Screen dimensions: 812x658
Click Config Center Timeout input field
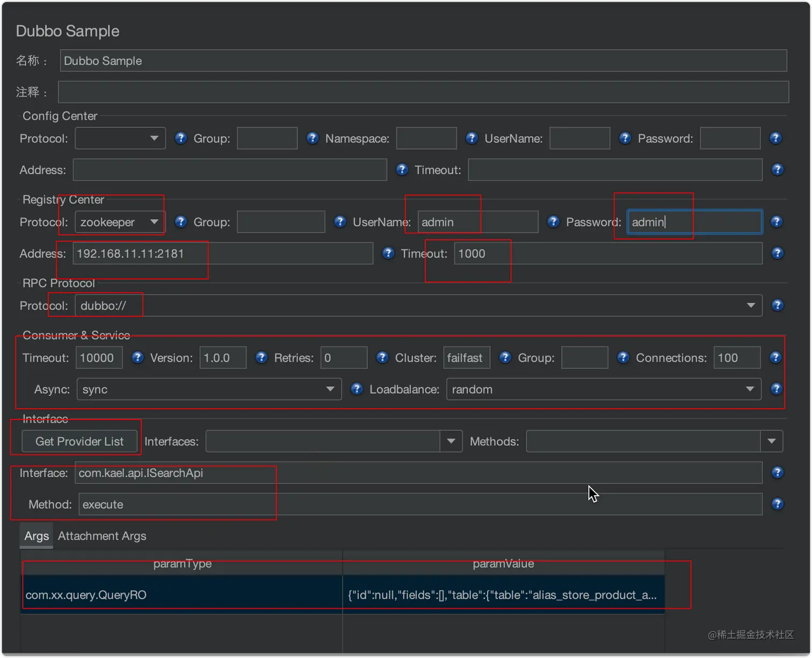click(615, 170)
